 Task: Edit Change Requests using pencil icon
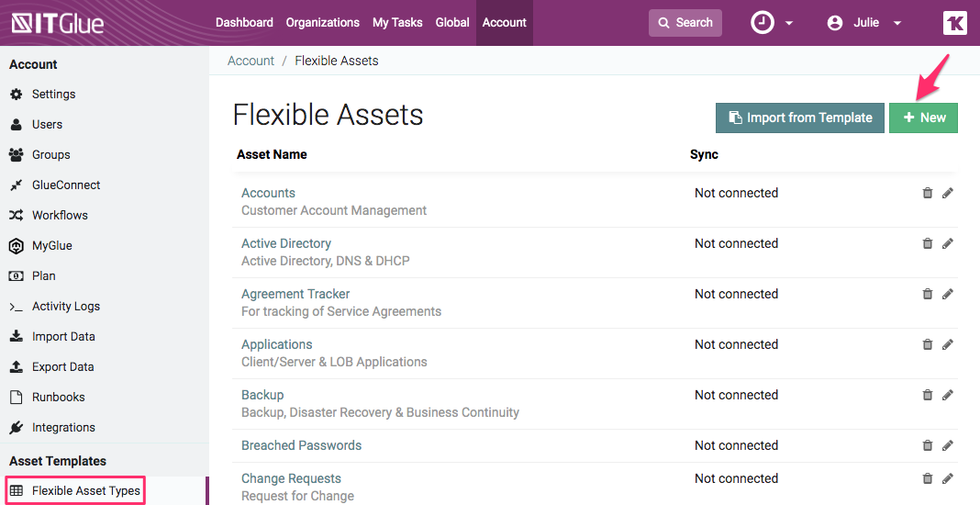[x=948, y=478]
